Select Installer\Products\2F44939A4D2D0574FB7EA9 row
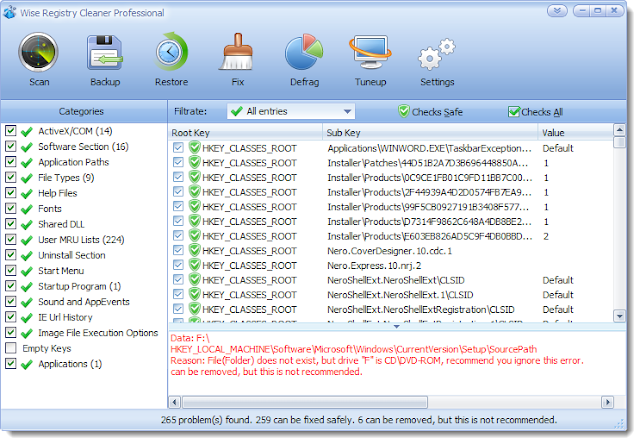The image size is (640, 444). (391, 192)
